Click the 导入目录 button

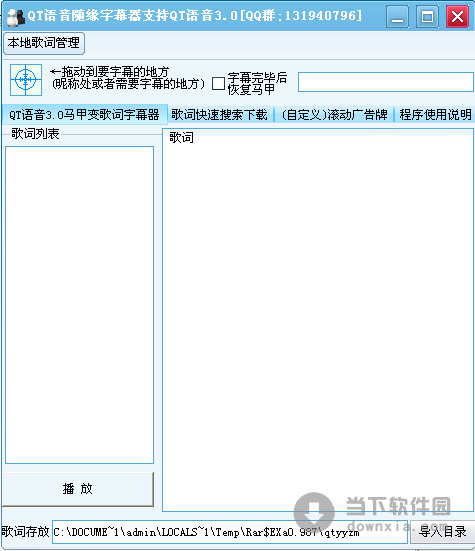pos(442,532)
